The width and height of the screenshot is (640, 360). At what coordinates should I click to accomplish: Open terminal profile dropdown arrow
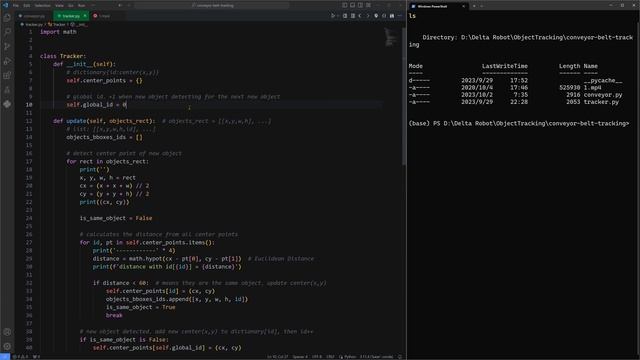pos(482,6)
